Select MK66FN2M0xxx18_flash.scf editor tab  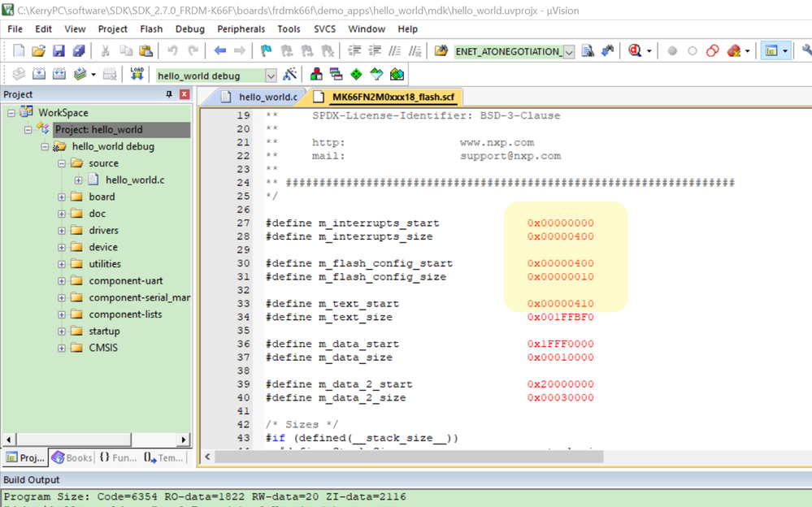pos(384,97)
